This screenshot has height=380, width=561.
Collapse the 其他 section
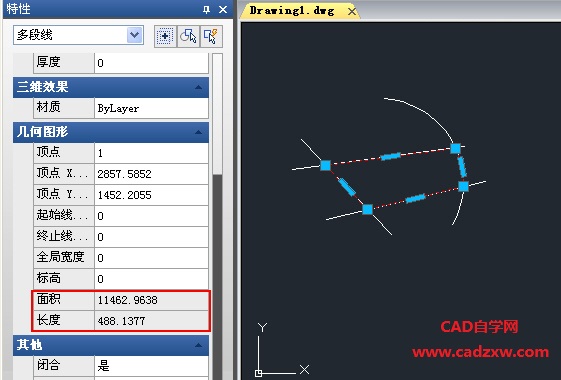[x=198, y=345]
